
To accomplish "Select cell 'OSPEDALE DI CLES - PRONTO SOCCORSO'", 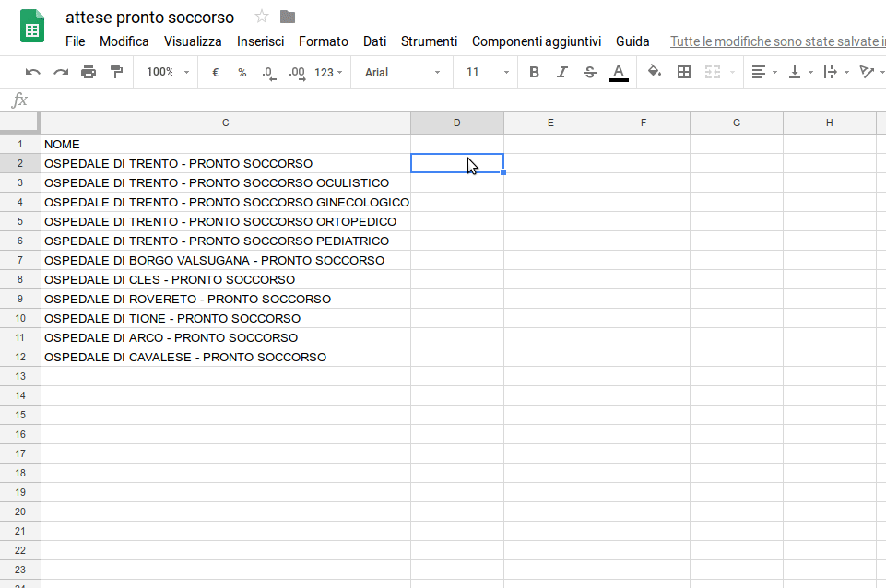I will coord(226,279).
